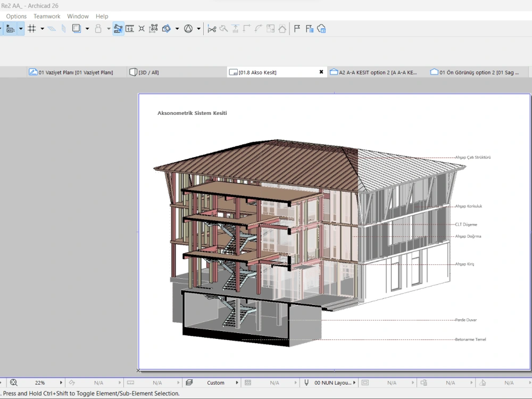Select the Dimension (12) toolbar icon
The height and width of the screenshot is (399, 532).
tap(129, 28)
